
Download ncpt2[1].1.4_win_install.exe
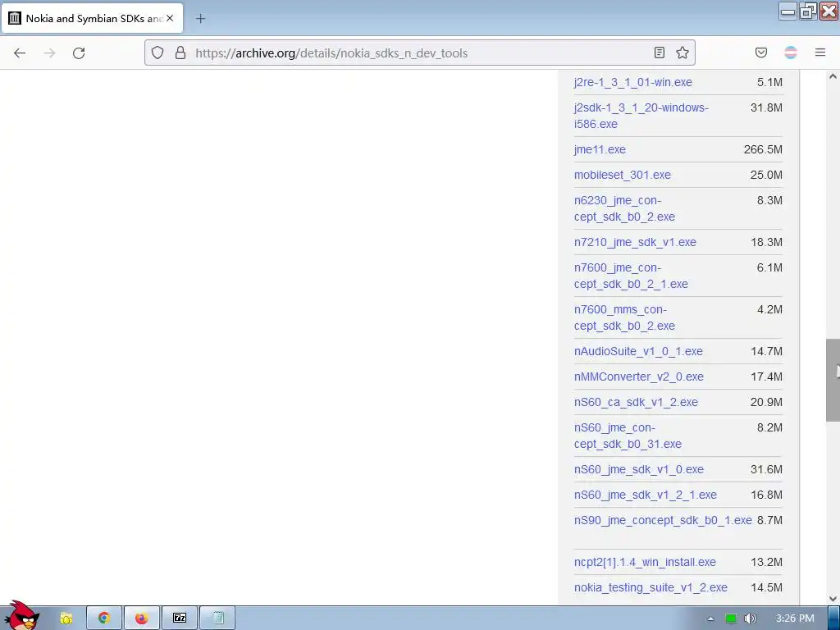click(645, 562)
